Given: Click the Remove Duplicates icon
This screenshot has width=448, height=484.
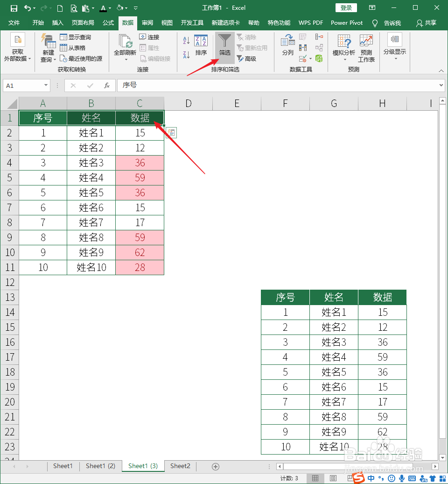Looking at the screenshot, I should click(303, 48).
